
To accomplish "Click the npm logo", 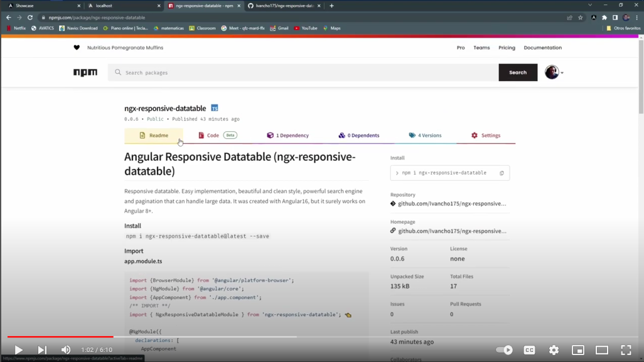I will tap(85, 72).
